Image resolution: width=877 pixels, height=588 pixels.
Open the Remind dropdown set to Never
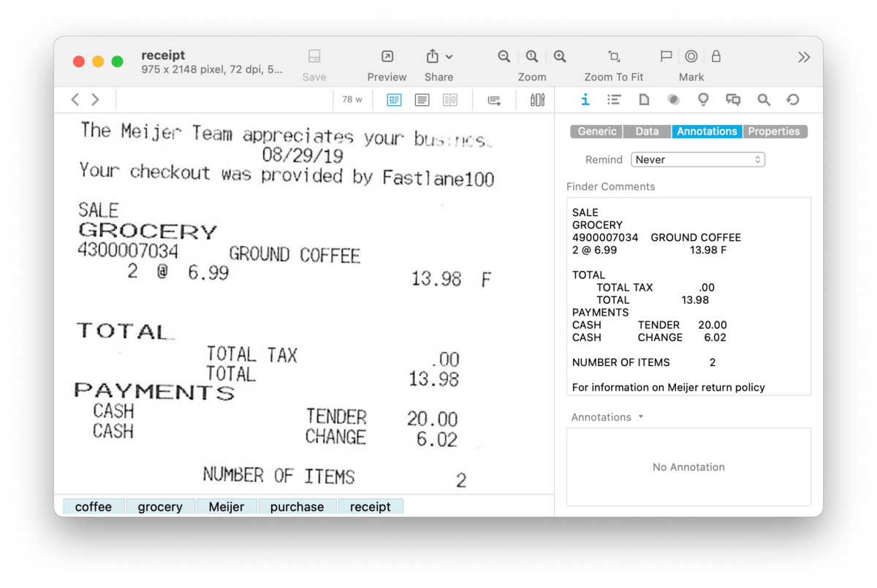pyautogui.click(x=698, y=159)
